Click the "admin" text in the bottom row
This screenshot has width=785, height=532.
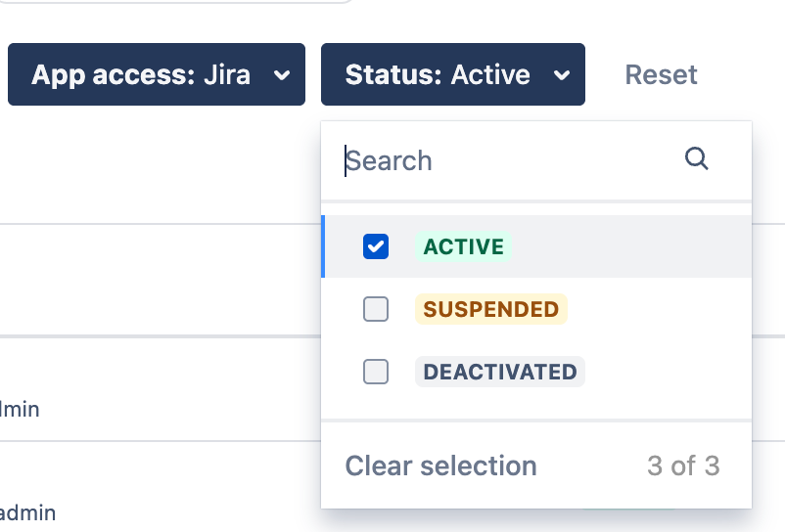[x=27, y=511]
